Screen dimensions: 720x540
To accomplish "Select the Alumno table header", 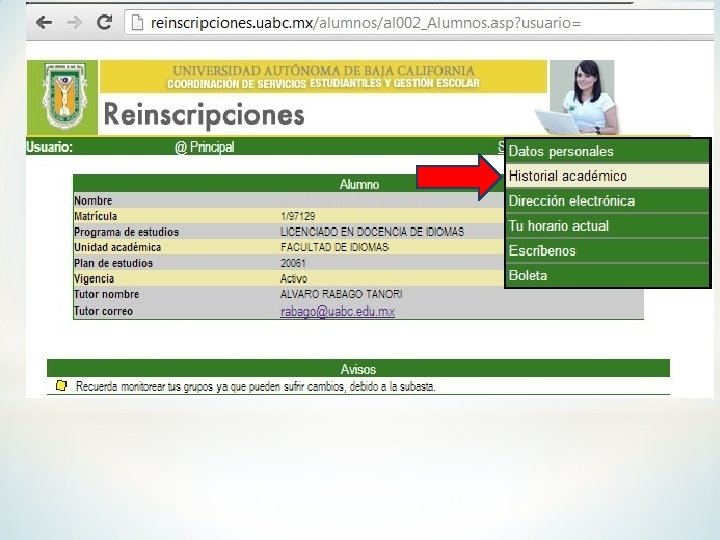I will pyautogui.click(x=359, y=184).
